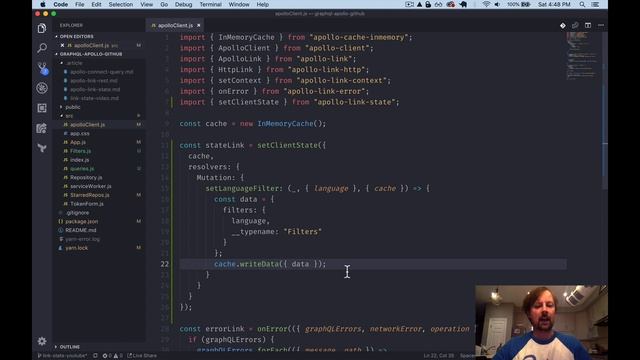
Task: Open the editor More Actions ellipsis menu
Action: [x=601, y=25]
